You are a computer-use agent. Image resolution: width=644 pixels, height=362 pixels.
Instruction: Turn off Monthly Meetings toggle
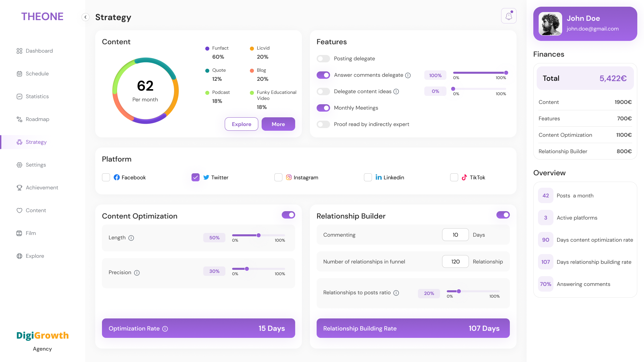[x=323, y=108]
